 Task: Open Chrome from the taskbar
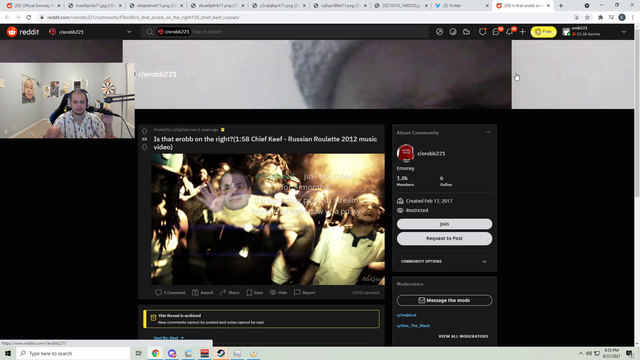pyautogui.click(x=156, y=353)
